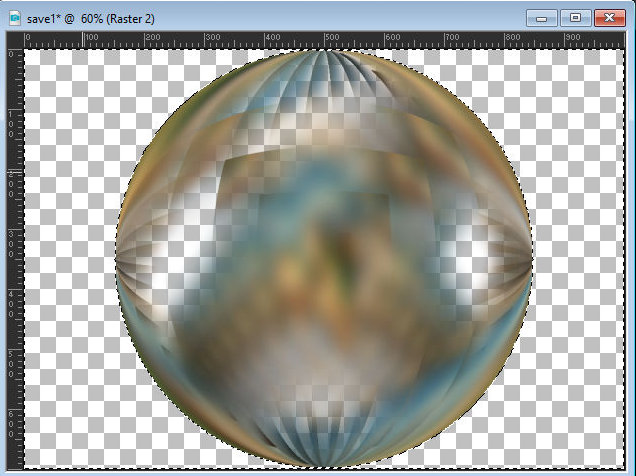Click the pinched right edge of the sphere
Viewport: 636px width, 476px height.
525,262
